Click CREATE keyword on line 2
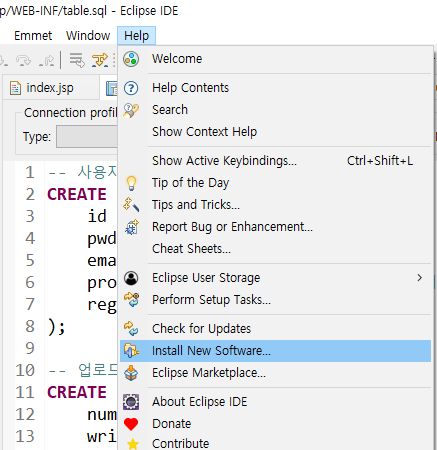The width and height of the screenshot is (437, 450). point(77,194)
